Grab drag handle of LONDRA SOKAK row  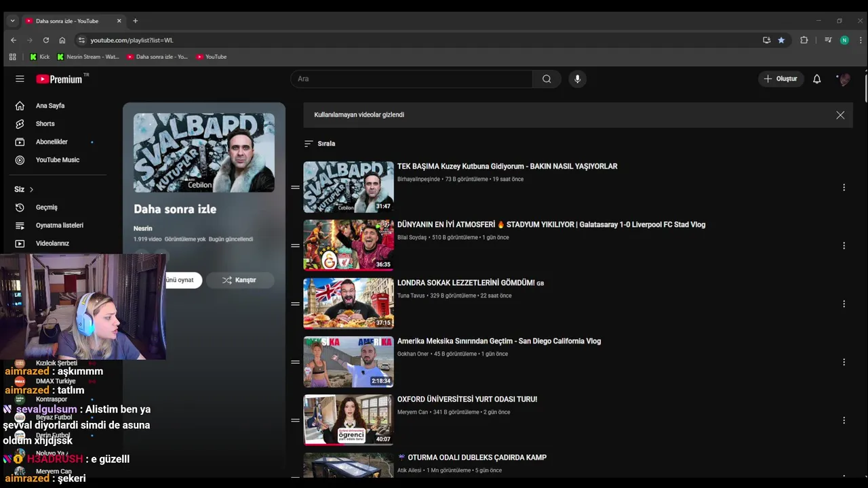(295, 304)
